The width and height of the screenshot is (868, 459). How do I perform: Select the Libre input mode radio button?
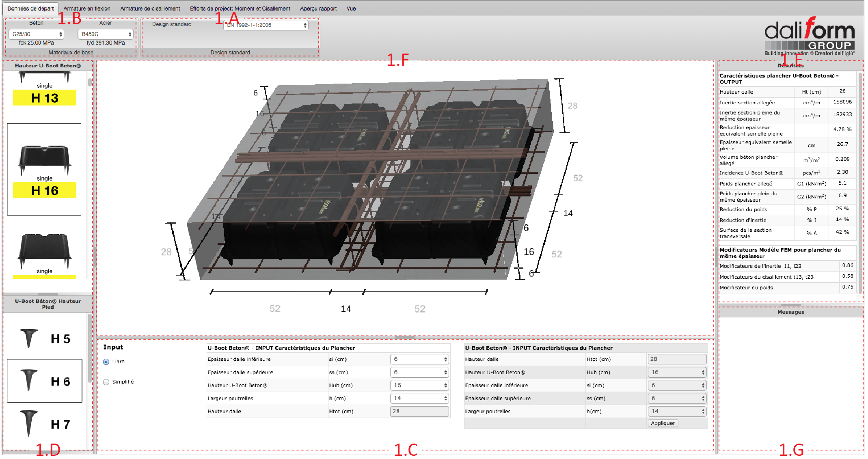coord(106,362)
